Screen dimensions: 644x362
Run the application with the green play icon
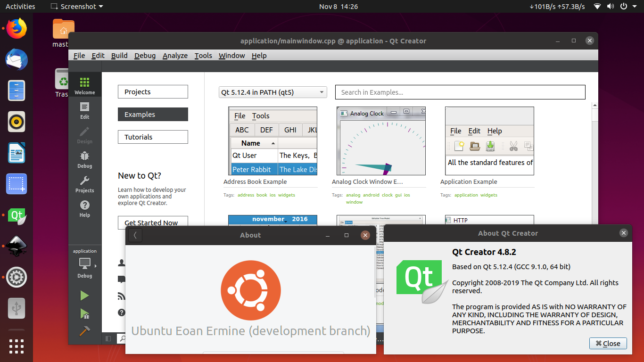click(x=85, y=296)
